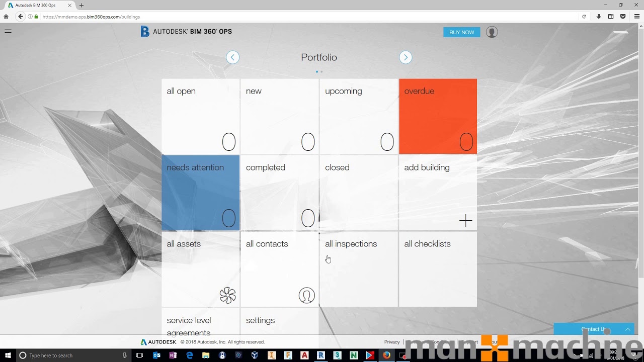The width and height of the screenshot is (644, 362).
Task: Open Revit from the taskbar
Action: click(x=320, y=355)
